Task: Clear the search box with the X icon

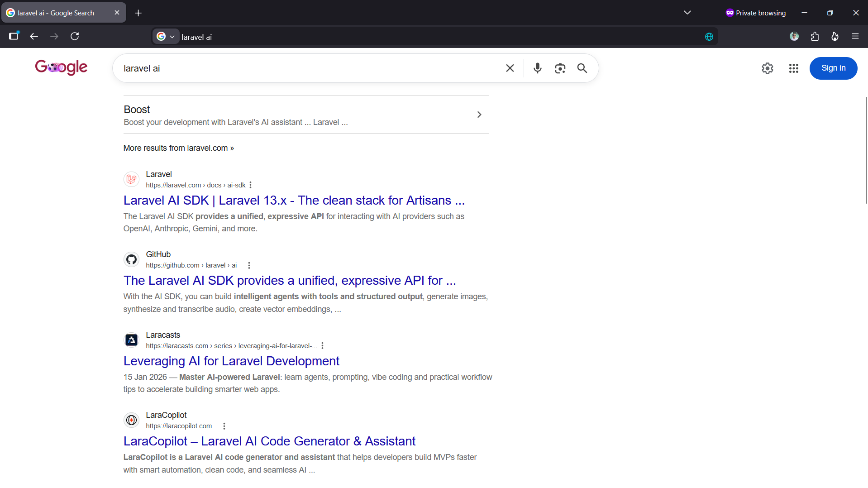Action: [x=510, y=68]
